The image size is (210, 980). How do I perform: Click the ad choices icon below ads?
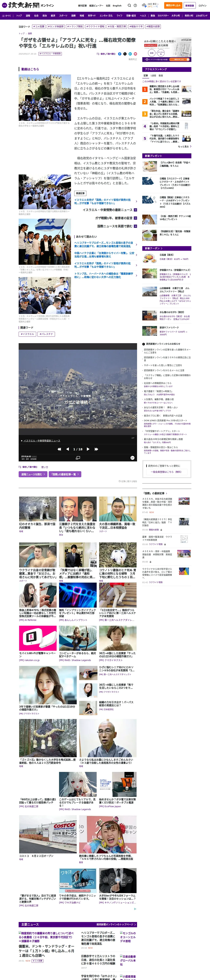pyautogui.click(x=135, y=909)
